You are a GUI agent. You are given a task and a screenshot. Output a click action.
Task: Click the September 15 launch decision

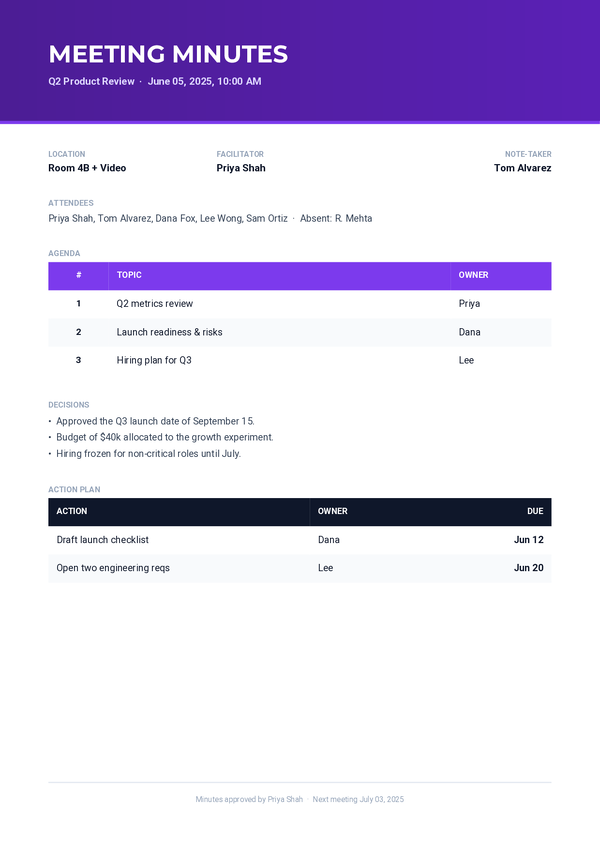(x=155, y=421)
